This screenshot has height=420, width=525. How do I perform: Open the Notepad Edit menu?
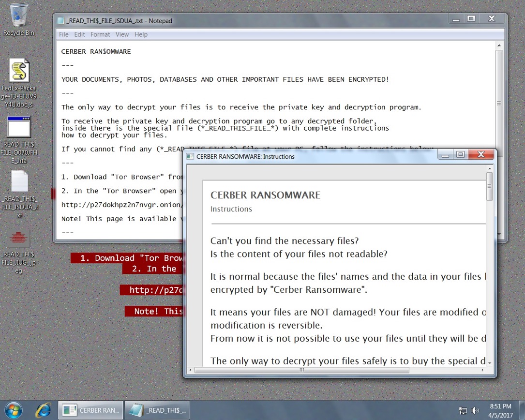pos(79,34)
